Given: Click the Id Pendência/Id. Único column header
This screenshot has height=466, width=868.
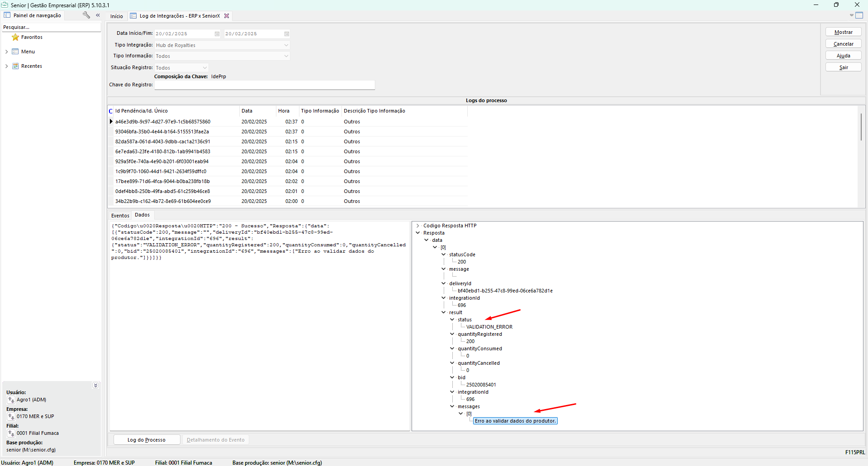Looking at the screenshot, I should pos(176,111).
